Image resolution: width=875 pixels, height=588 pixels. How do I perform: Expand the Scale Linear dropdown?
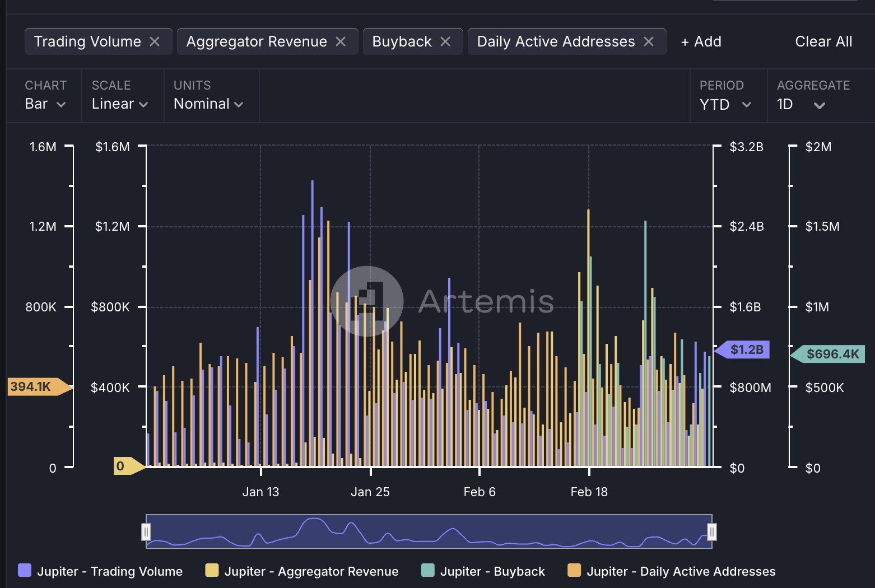[120, 104]
